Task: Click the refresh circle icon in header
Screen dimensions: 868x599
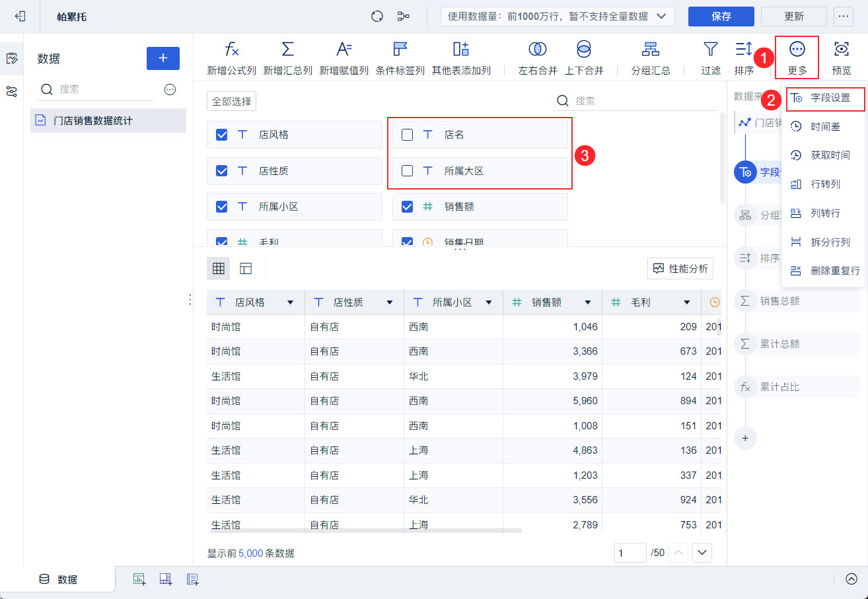Action: point(377,17)
